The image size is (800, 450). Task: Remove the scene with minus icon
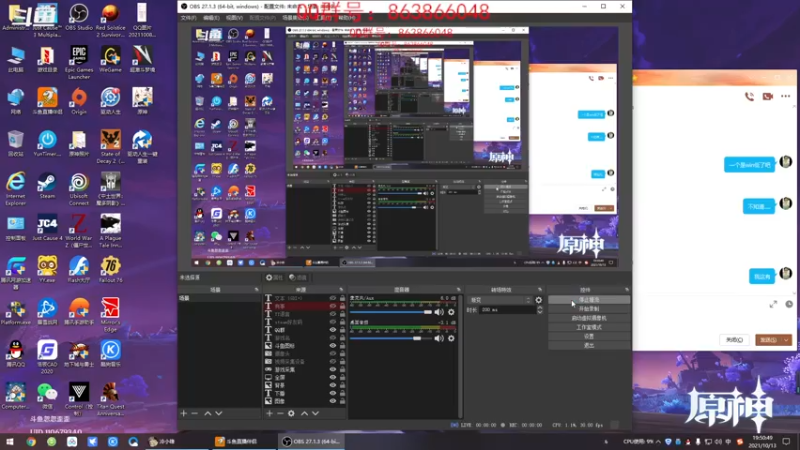(x=194, y=413)
